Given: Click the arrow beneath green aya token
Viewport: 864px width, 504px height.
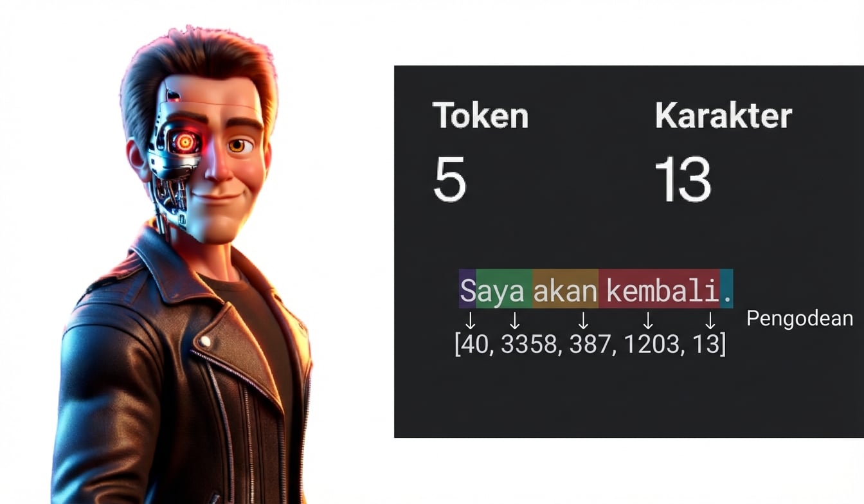Looking at the screenshot, I should point(515,320).
